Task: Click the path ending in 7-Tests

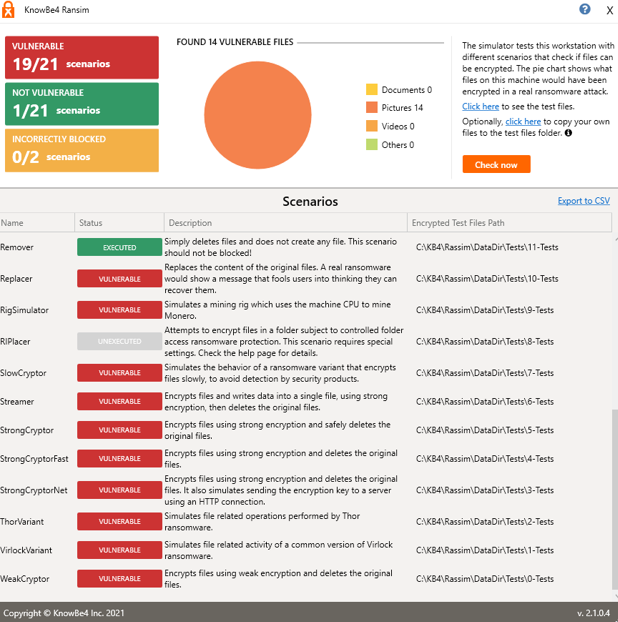Action: coord(485,372)
